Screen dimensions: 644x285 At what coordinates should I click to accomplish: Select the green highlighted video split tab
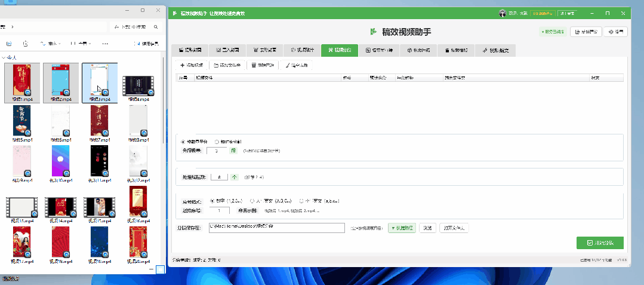pyautogui.click(x=339, y=51)
